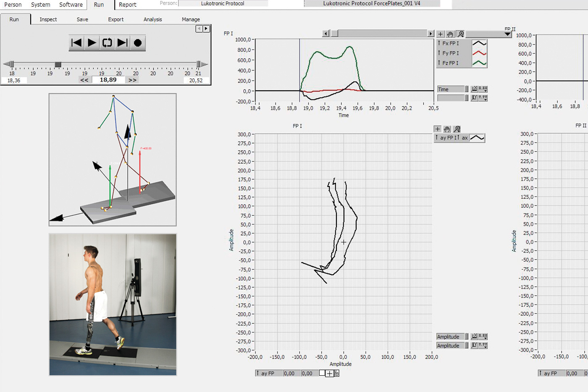Click the walking subject video frame

(x=113, y=305)
